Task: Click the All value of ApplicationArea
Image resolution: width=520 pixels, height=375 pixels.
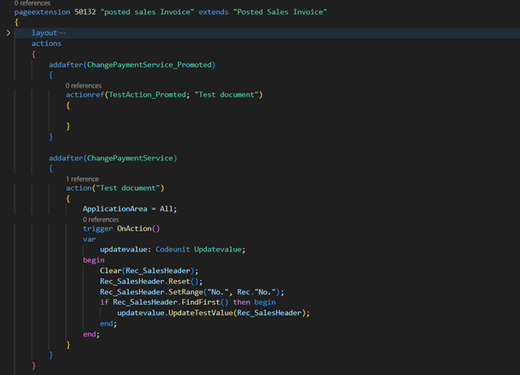Action: click(166, 209)
